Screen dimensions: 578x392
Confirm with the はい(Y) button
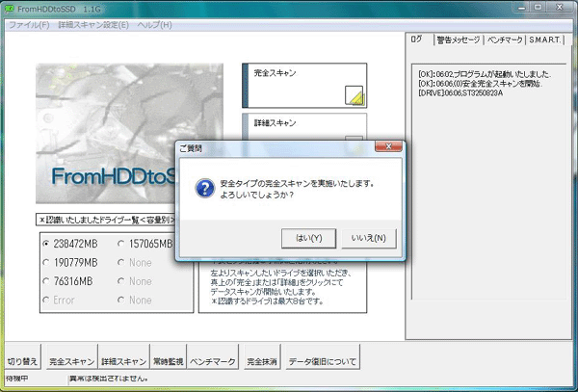click(x=308, y=238)
